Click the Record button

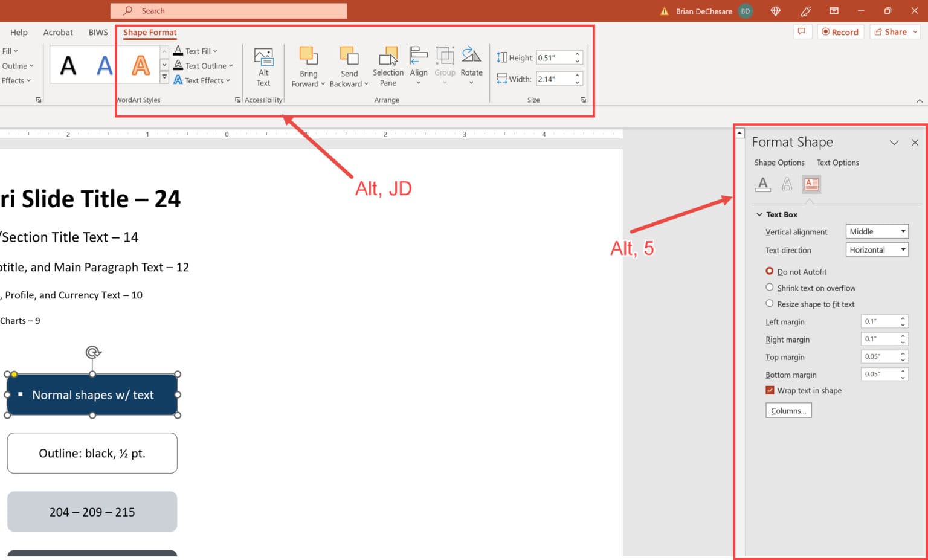click(840, 32)
